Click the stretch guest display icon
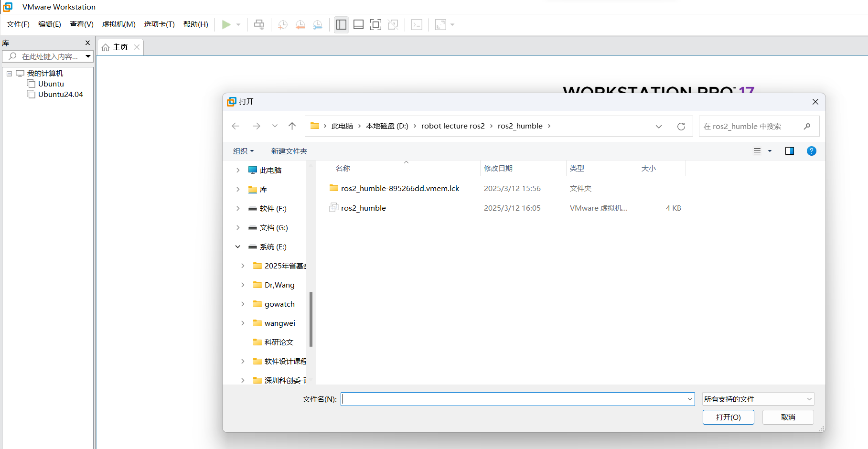 (440, 24)
